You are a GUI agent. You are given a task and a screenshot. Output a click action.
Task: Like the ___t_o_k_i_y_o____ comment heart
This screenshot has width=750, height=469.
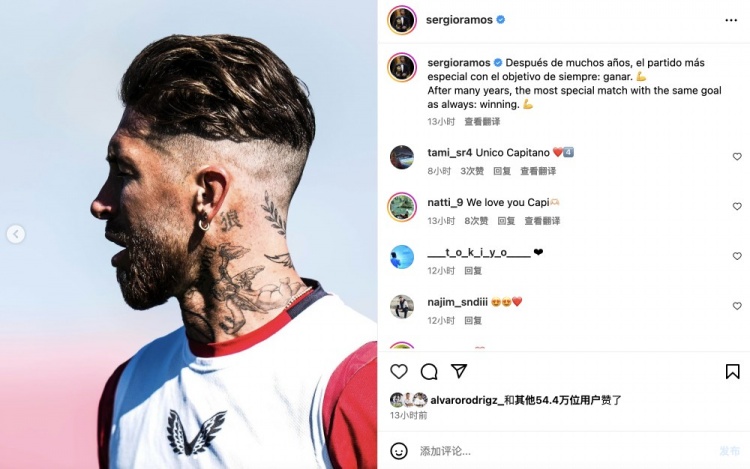coord(737,256)
